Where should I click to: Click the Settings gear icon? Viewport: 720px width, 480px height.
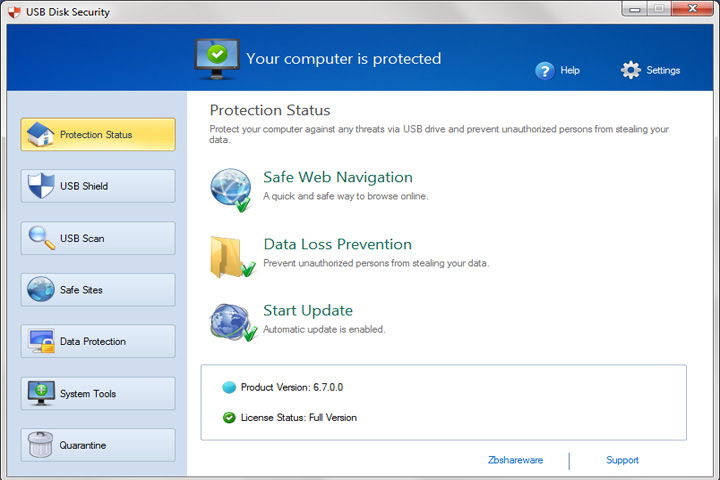pos(630,70)
